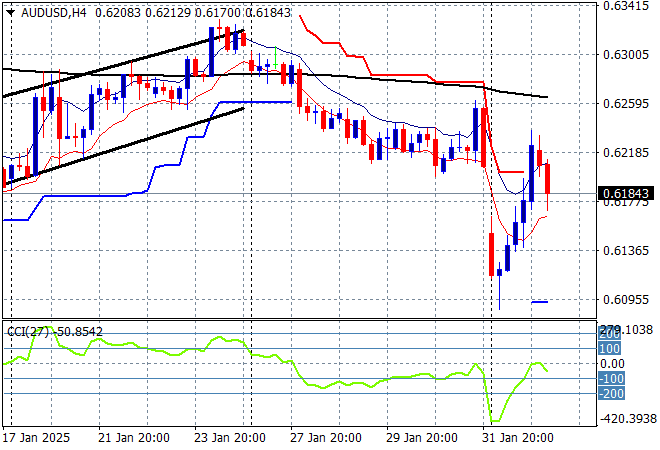The height and width of the screenshot is (450, 660).
Task: Select the upper black trend channel line
Action: pos(120,66)
